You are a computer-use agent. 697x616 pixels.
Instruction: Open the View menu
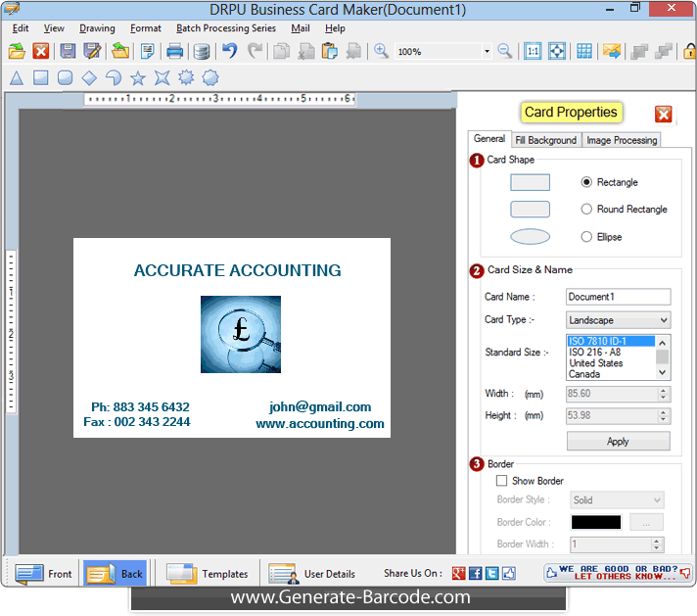tap(54, 28)
